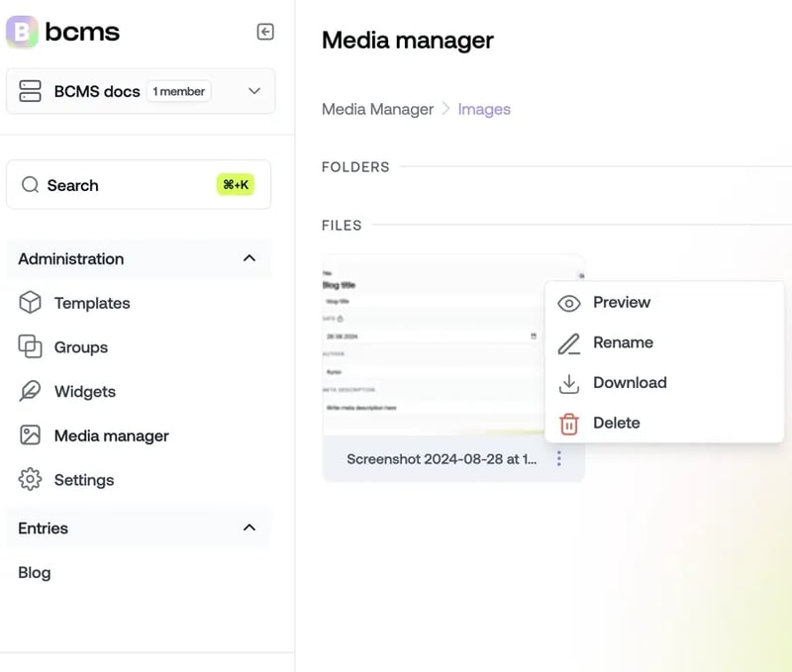Click the Settings gear icon
Screen dimensions: 792x672
[31, 480]
